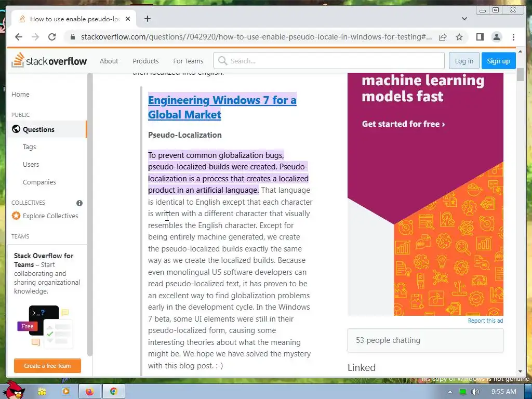Click the 'Stack Overflow for Teams' text
The image size is (532, 399).
[44, 260]
